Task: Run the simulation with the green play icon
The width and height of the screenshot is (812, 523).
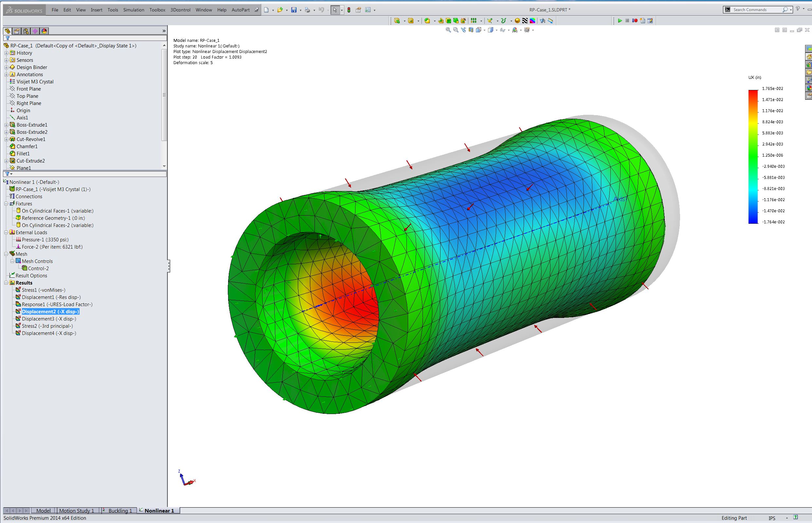Action: 620,21
